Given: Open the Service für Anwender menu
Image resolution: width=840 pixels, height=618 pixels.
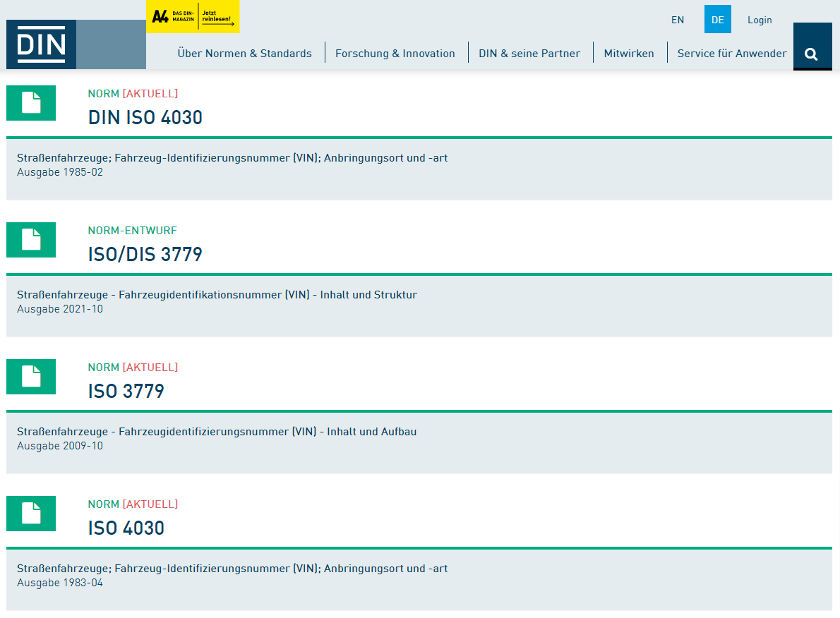Looking at the screenshot, I should (732, 53).
